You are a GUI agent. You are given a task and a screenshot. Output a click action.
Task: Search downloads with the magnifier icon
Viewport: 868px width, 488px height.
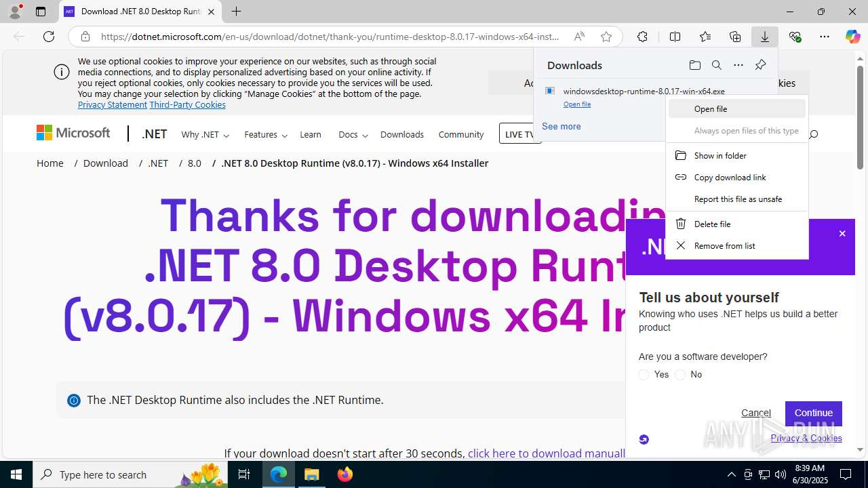(716, 65)
